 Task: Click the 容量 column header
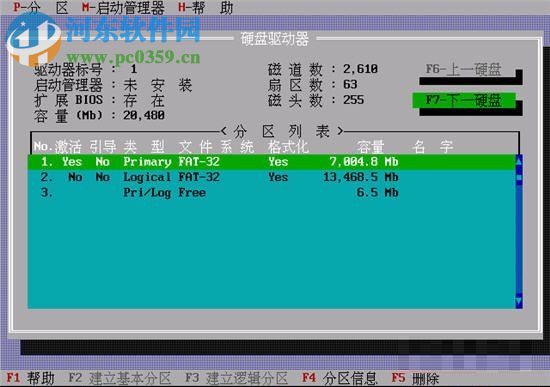tap(370, 147)
